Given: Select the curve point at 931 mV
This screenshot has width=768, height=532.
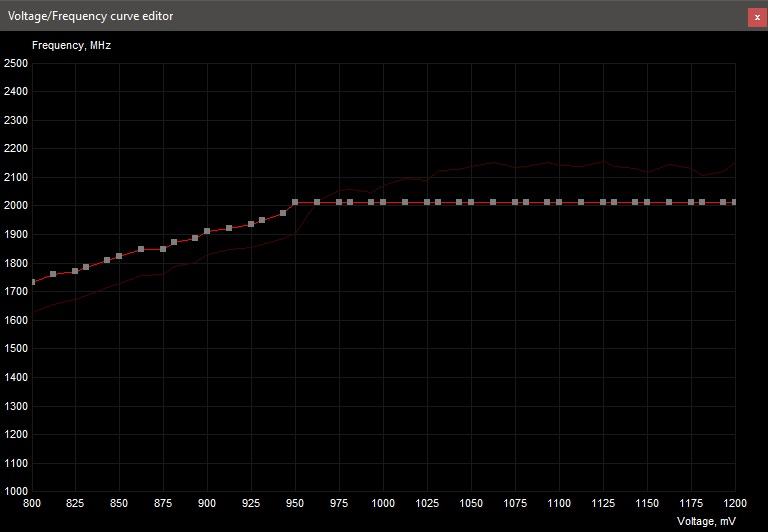Looking at the screenshot, I should click(262, 220).
